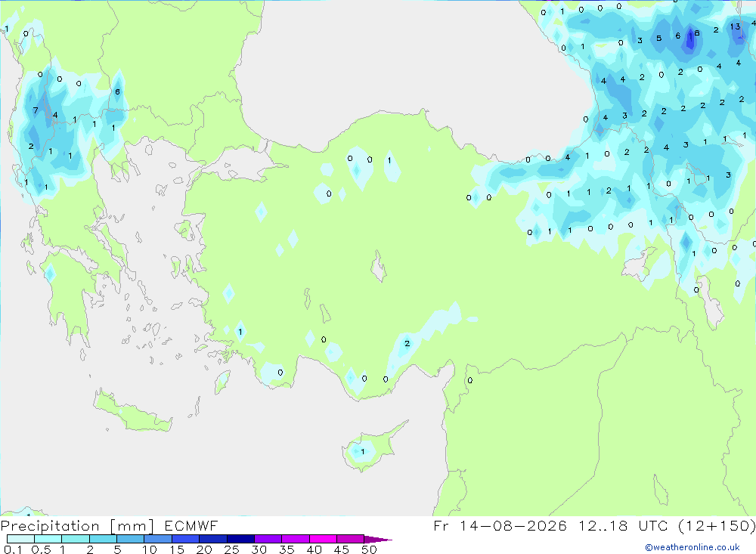Pick the 35–40 mm legend swatch
Image resolution: width=756 pixels, height=554 pixels.
click(x=296, y=539)
